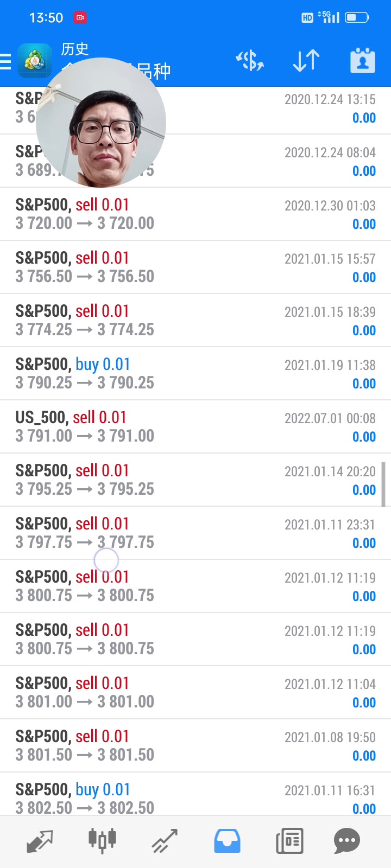The height and width of the screenshot is (868, 391).
Task: Open the News tab icon
Action: (x=289, y=841)
